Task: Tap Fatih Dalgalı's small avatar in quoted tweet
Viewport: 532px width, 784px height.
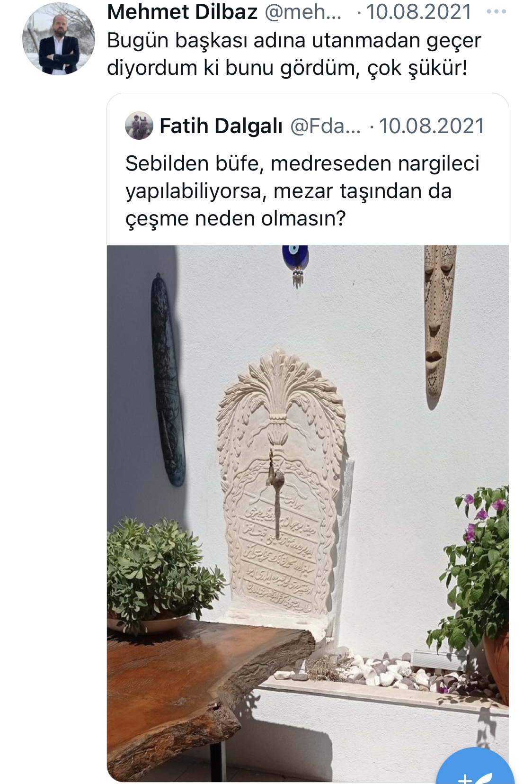Action: [139, 126]
